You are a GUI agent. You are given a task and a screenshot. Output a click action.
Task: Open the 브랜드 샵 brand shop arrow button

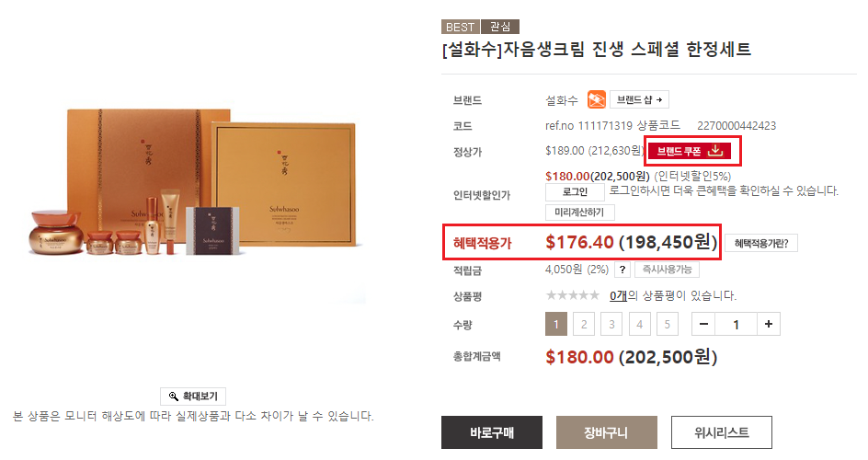point(639,99)
